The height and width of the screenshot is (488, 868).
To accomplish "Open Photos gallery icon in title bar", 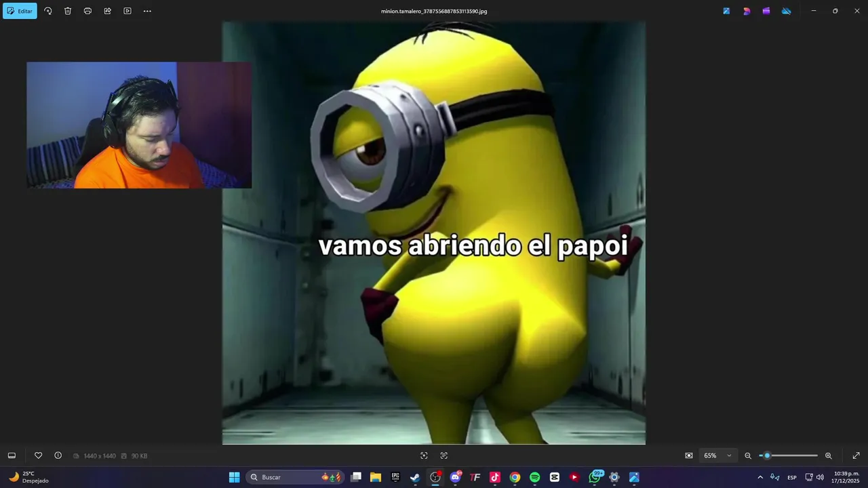I will [726, 11].
